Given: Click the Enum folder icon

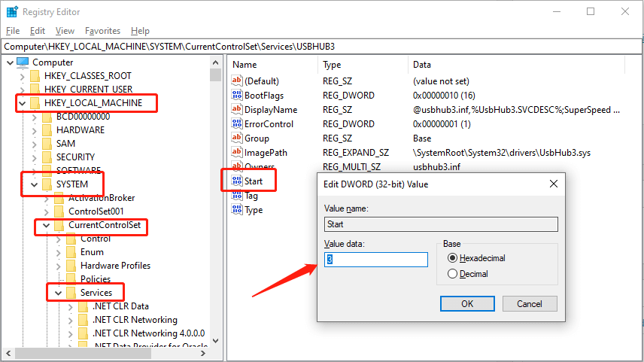Looking at the screenshot, I should [x=71, y=252].
